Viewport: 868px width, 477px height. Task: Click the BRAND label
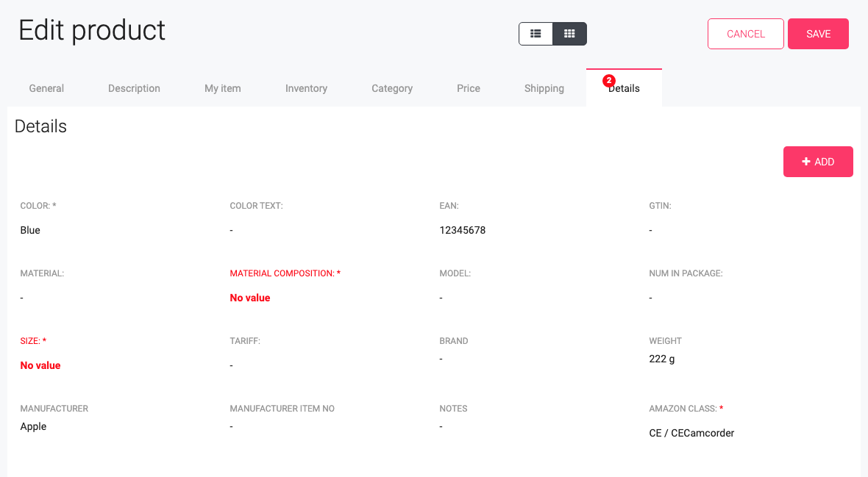pyautogui.click(x=454, y=341)
